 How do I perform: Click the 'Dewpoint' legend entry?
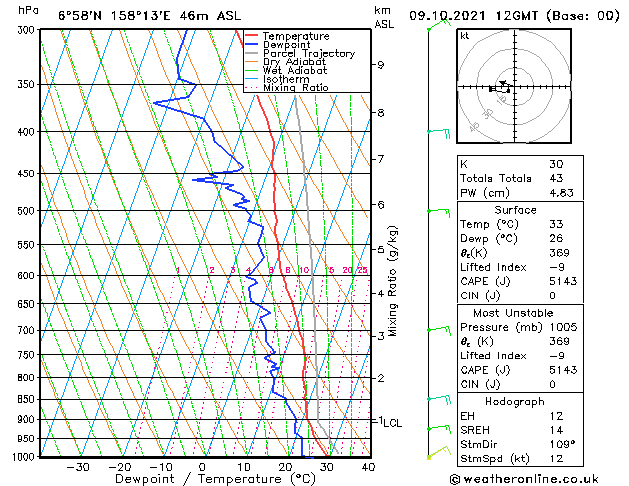point(286,45)
